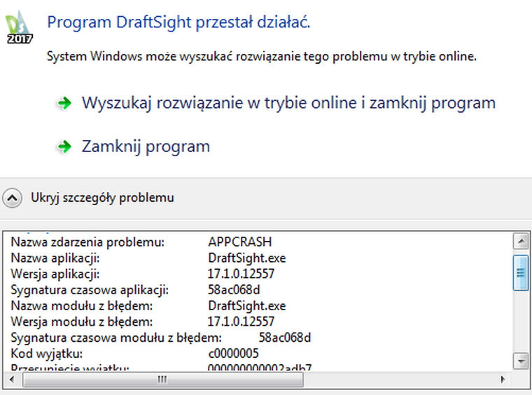
Task: Click 'System Windows może wyszukać rozwiązanie' message
Action: pos(262,56)
